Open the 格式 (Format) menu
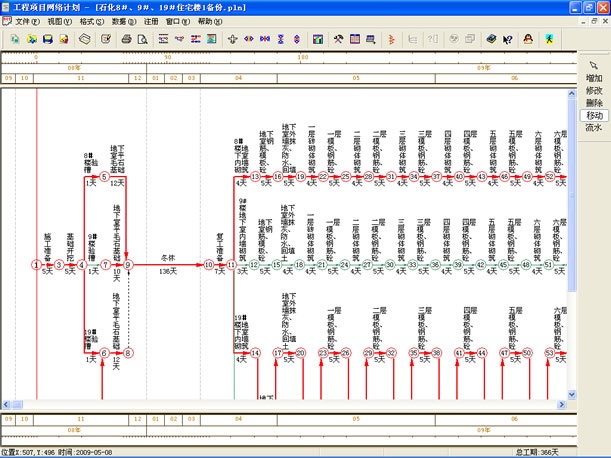 click(x=90, y=20)
